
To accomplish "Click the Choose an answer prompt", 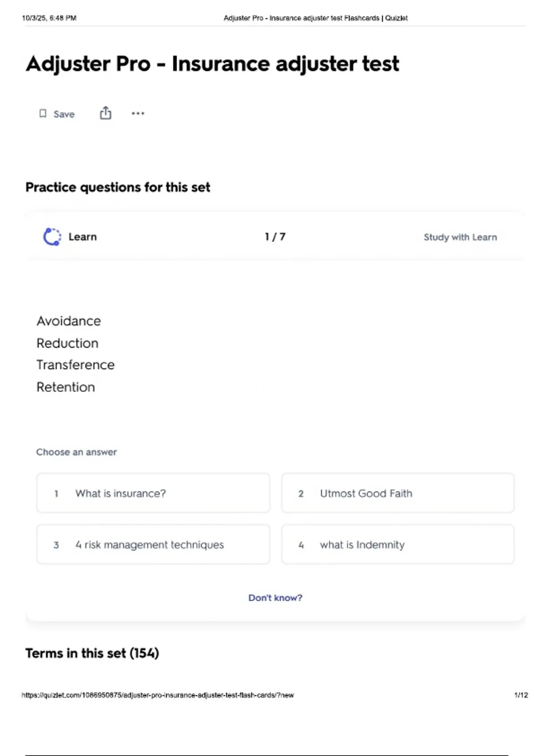I will 77,452.
